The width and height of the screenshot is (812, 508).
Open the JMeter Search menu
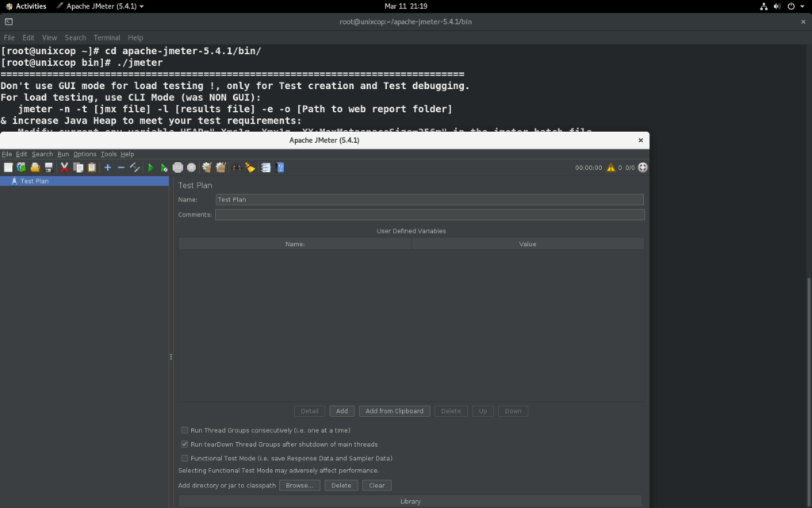pyautogui.click(x=42, y=154)
